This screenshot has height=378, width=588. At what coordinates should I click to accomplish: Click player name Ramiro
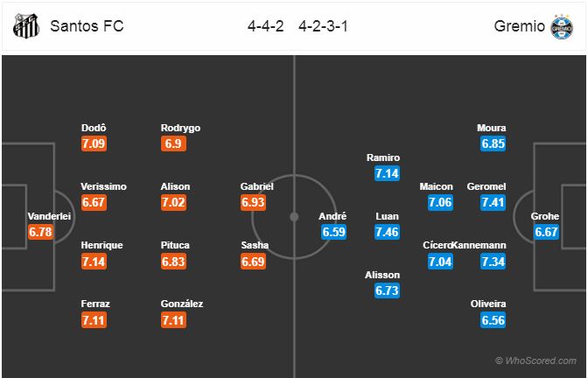click(383, 157)
